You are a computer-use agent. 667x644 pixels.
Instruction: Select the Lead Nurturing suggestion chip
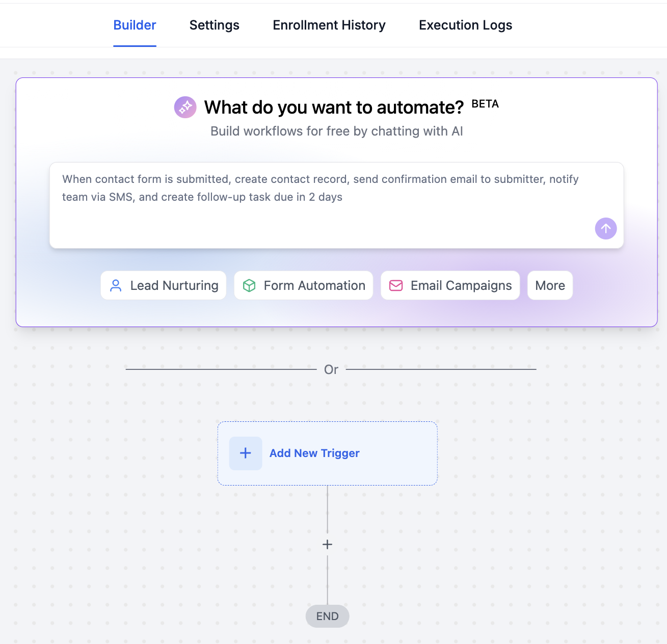[x=163, y=285]
